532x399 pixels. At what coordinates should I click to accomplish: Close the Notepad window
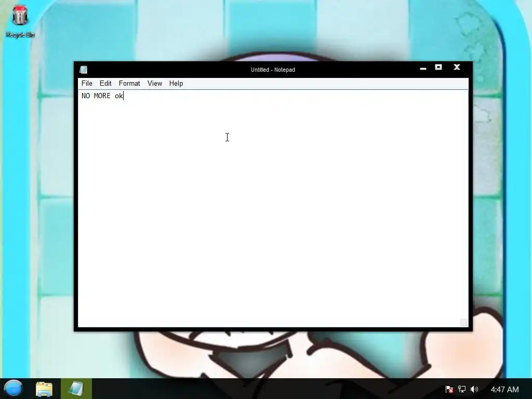457,67
